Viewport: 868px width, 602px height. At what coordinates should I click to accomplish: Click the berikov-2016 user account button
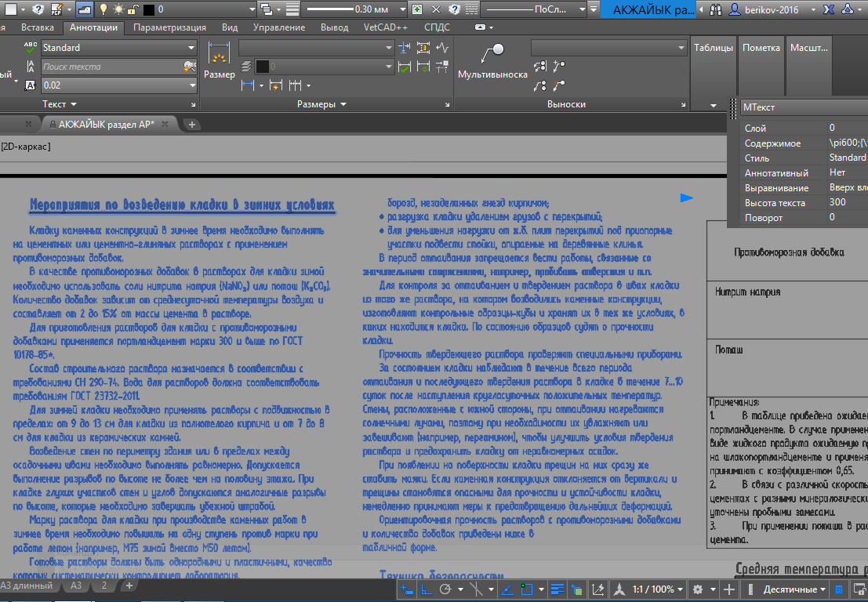(773, 9)
